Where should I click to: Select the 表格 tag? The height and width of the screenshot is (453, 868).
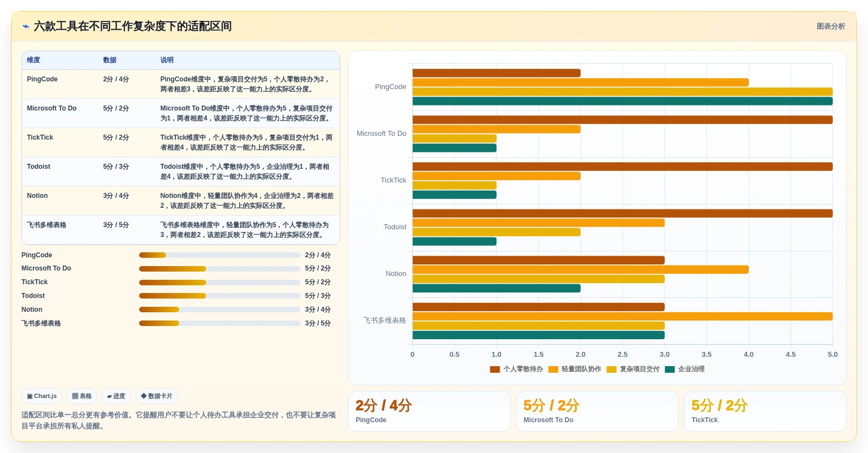coord(82,396)
